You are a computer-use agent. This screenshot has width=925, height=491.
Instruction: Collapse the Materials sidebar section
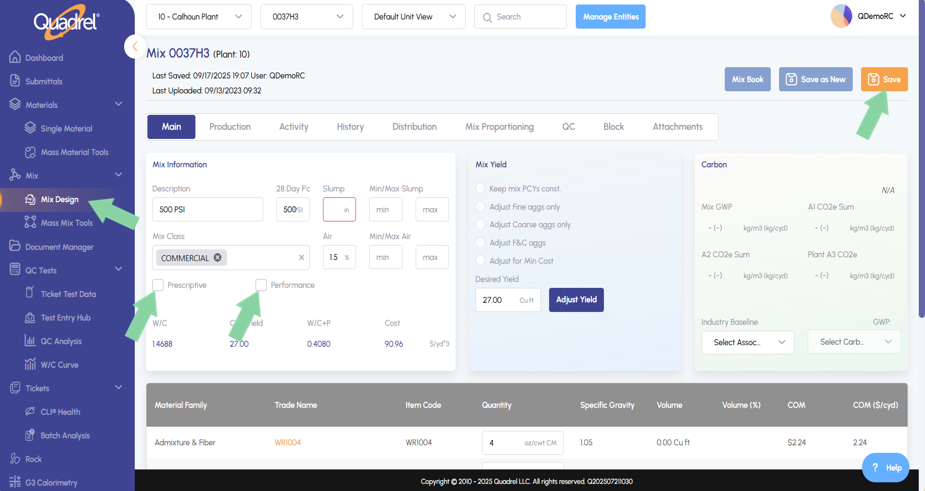[119, 104]
